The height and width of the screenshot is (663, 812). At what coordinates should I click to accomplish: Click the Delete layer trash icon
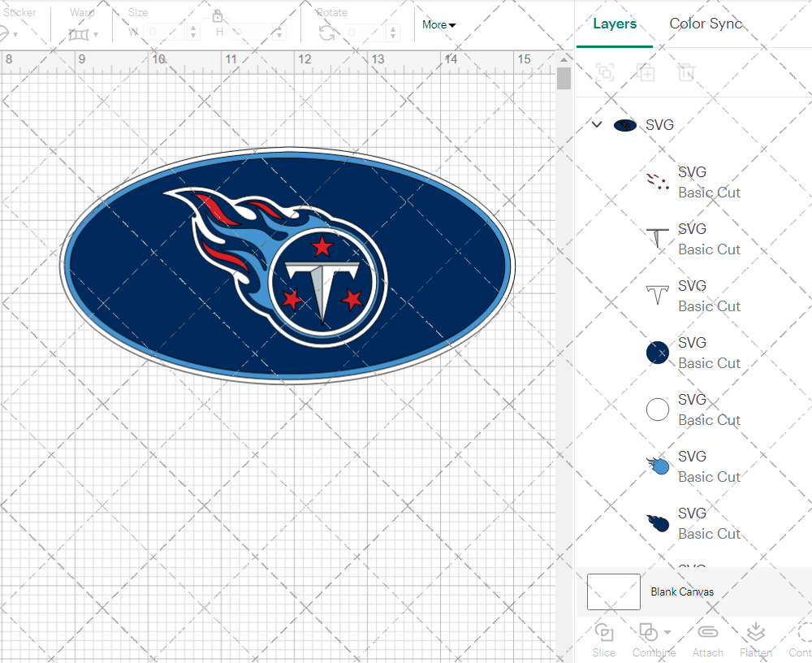686,72
